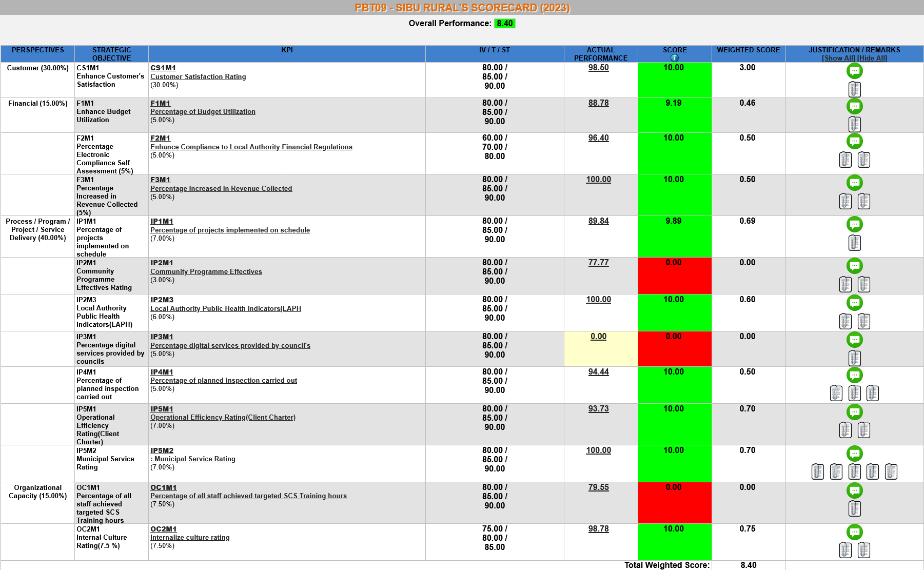The height and width of the screenshot is (570, 924).
Task: Hide all justification remarks
Action: pyautogui.click(x=872, y=58)
